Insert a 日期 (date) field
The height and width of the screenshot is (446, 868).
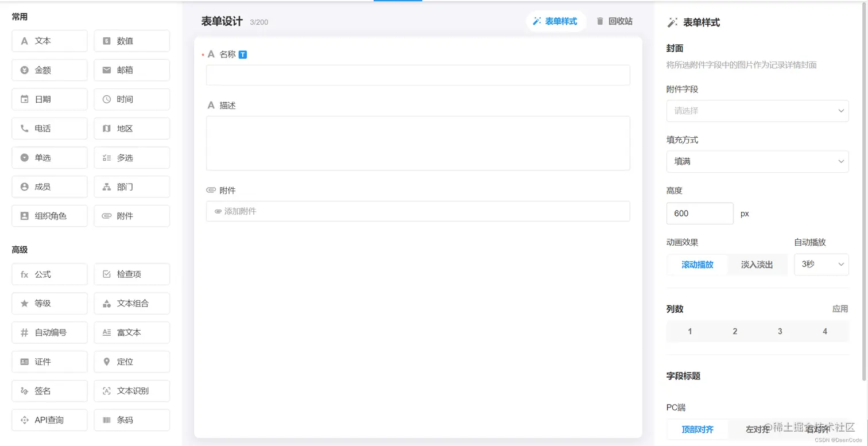[x=49, y=99]
